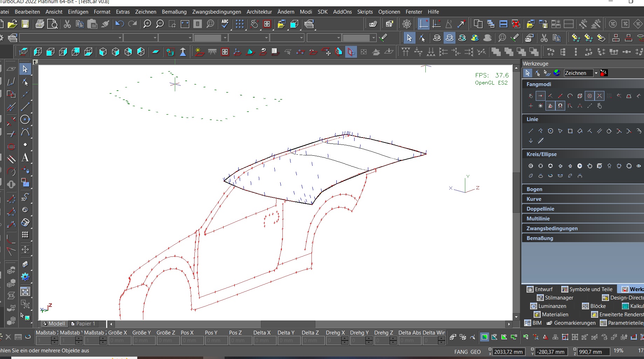Open the Zeichnen palette dropdown
The width and height of the screenshot is (644, 359).
click(596, 73)
